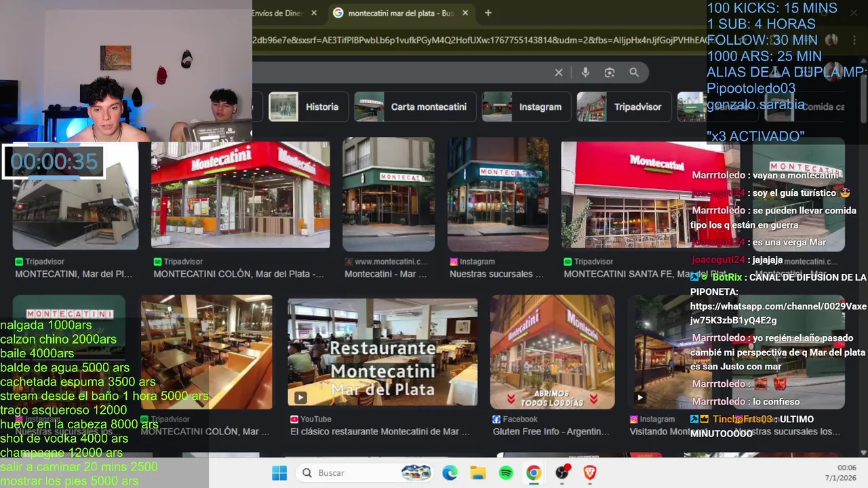The image size is (868, 488).
Task: Click the TinchoFrts03 username in chat
Action: coord(742,419)
